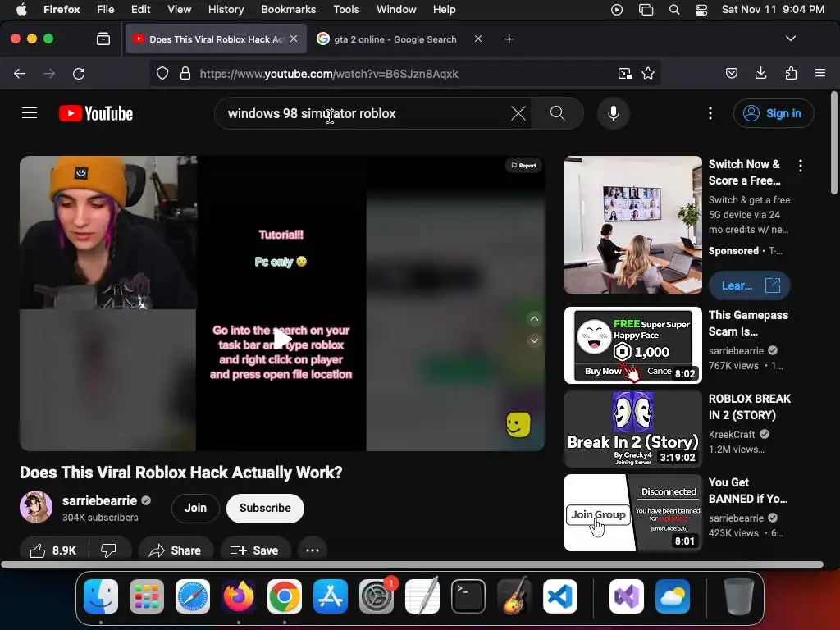840x630 pixels.
Task: Subscribe to sarriebearrie channel
Action: (x=265, y=509)
